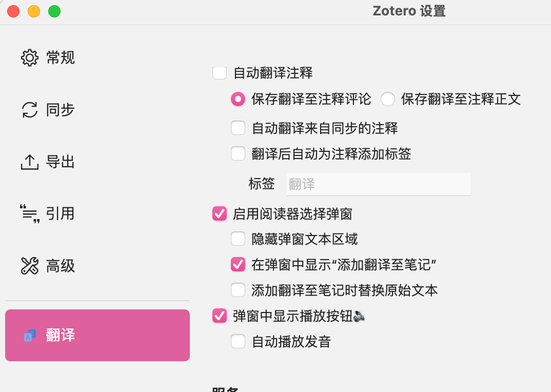Check 隐藏弹窗文本区域 option
Image resolution: width=551 pixels, height=392 pixels.
tap(238, 239)
